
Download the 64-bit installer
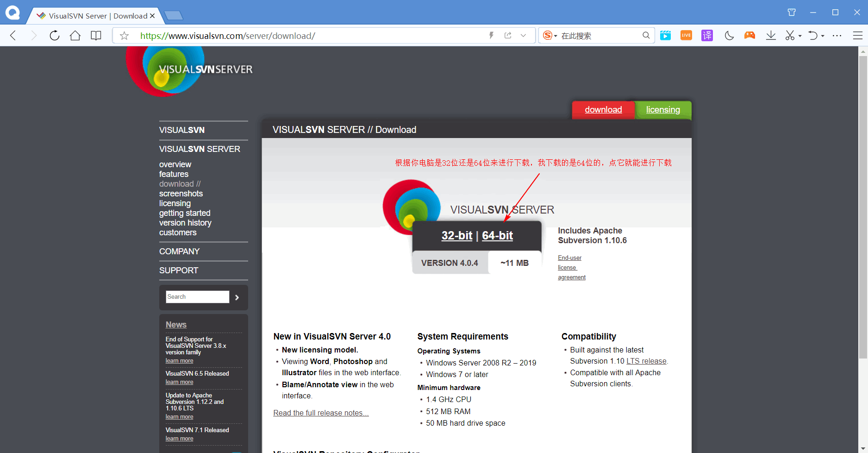[497, 235]
